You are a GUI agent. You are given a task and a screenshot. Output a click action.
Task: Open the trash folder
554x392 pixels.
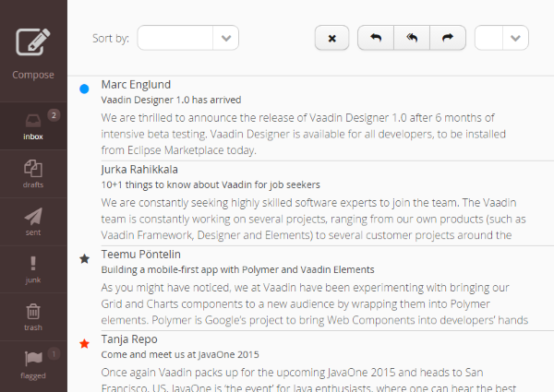pyautogui.click(x=33, y=317)
